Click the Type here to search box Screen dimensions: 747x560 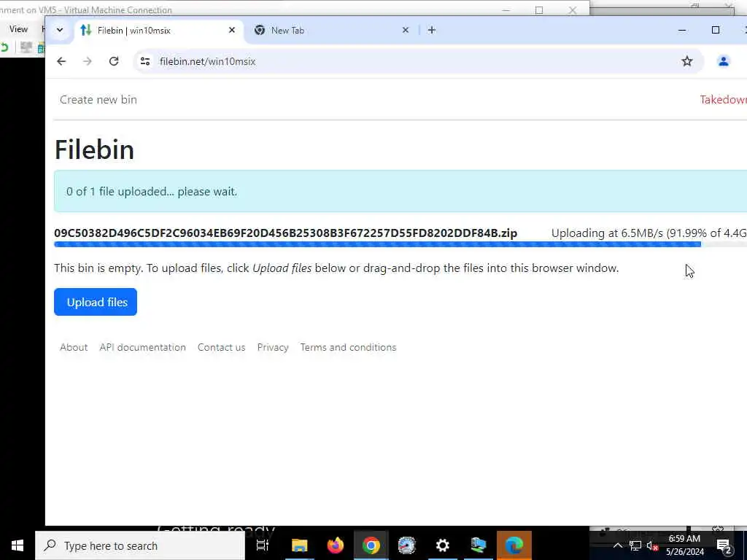coord(140,545)
